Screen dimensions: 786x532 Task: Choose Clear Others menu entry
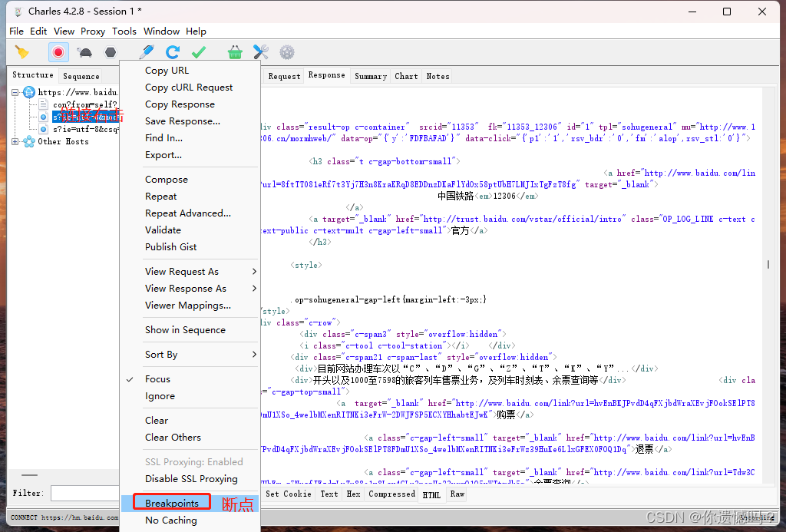pos(173,438)
